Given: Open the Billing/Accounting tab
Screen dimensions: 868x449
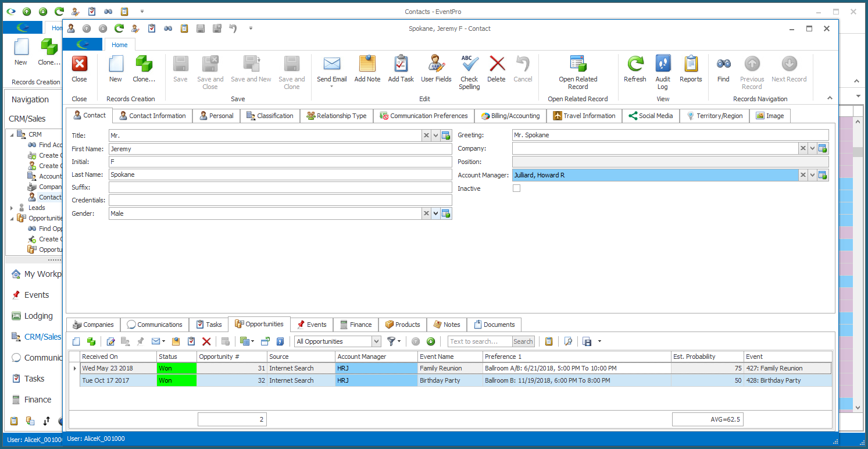Looking at the screenshot, I should tap(510, 116).
